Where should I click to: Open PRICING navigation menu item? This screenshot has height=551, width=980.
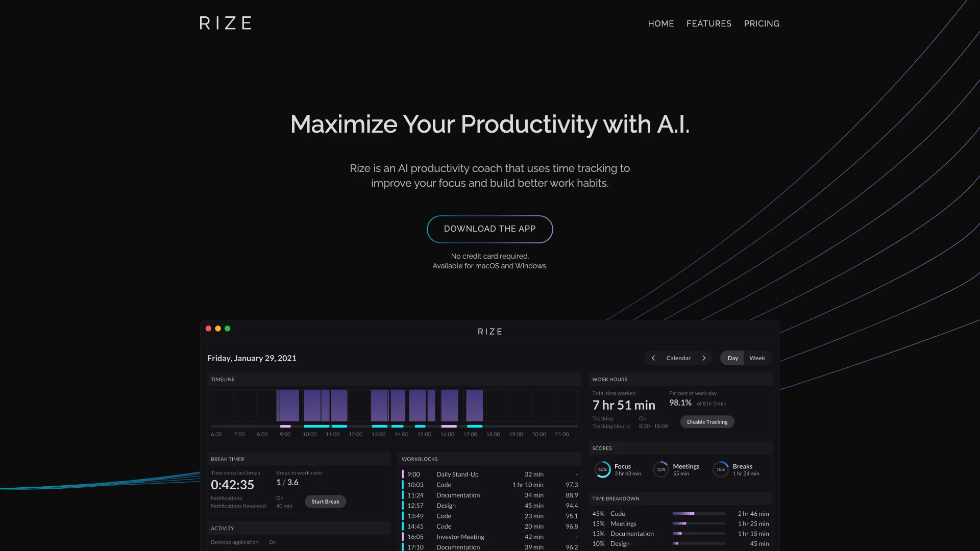click(762, 23)
